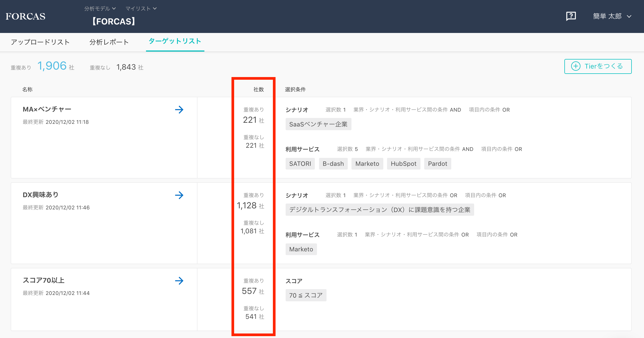Click the Tierをつくる button
Viewport: 644px width, 338px height.
click(x=598, y=66)
